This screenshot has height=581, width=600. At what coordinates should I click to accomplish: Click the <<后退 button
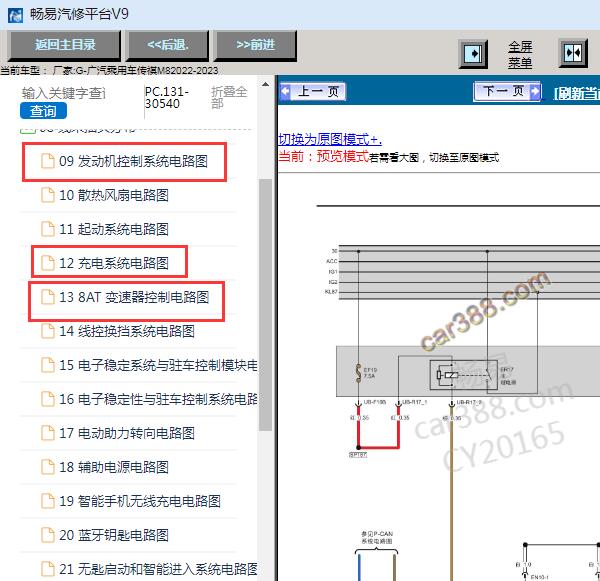pos(168,45)
